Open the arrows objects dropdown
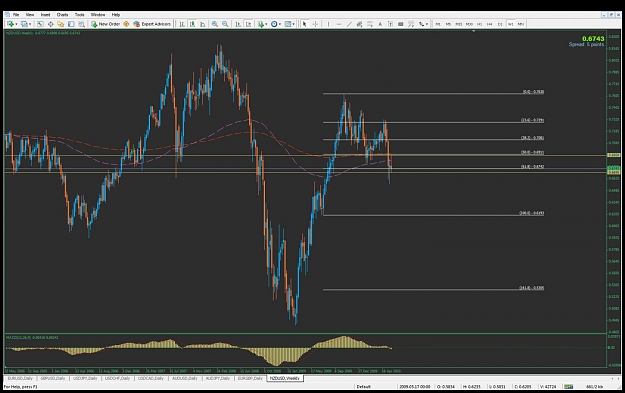625x393 pixels. 423,24
